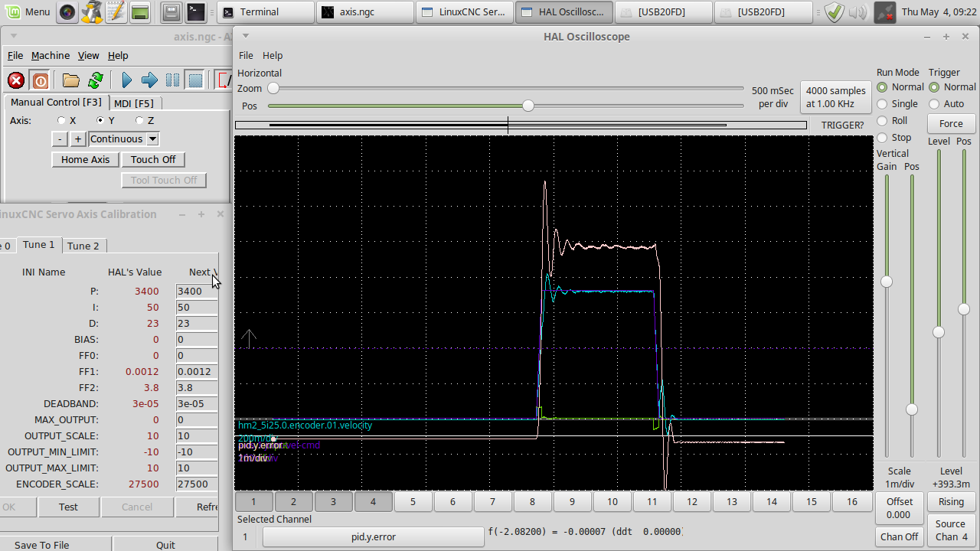Viewport: 980px width, 551px height.
Task: Open the text editor notepad launcher
Action: pyautogui.click(x=116, y=11)
